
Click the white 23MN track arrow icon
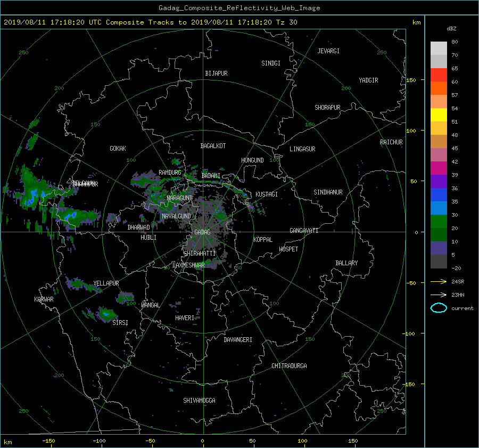(x=439, y=295)
